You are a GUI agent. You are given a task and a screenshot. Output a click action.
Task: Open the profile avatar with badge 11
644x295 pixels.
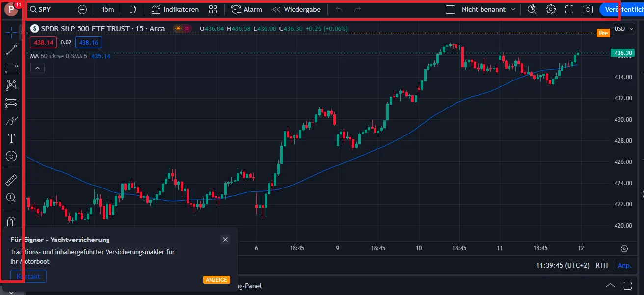tap(11, 9)
